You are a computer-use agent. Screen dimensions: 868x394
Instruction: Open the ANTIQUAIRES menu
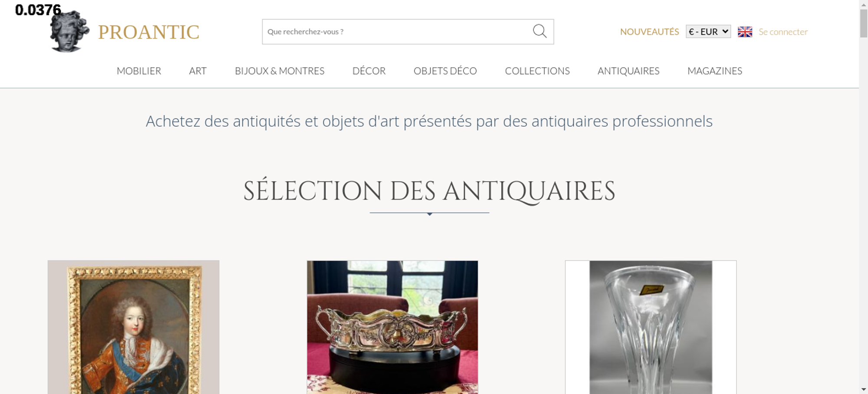[628, 71]
